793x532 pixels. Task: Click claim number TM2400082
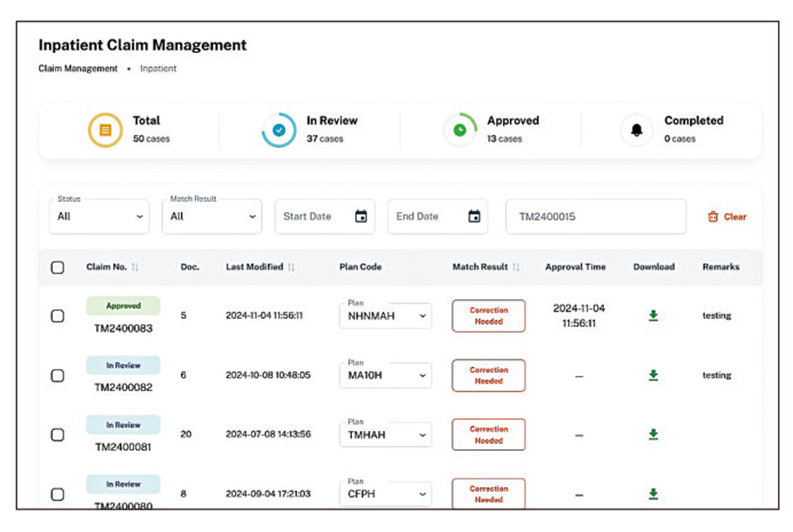pyautogui.click(x=123, y=388)
